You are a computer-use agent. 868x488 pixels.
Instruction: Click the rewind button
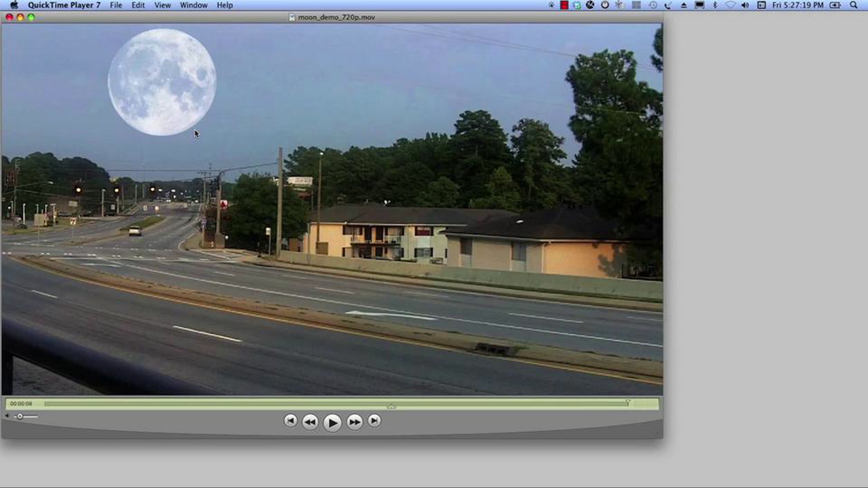coord(310,422)
